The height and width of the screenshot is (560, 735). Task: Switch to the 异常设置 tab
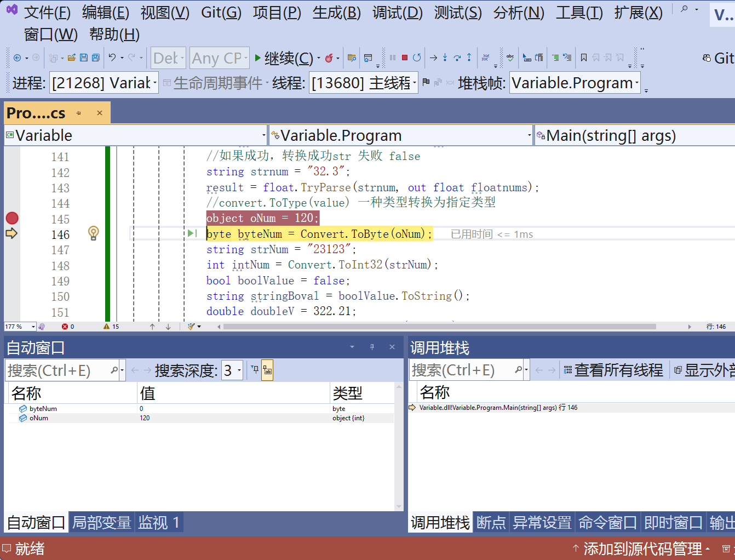coord(542,523)
